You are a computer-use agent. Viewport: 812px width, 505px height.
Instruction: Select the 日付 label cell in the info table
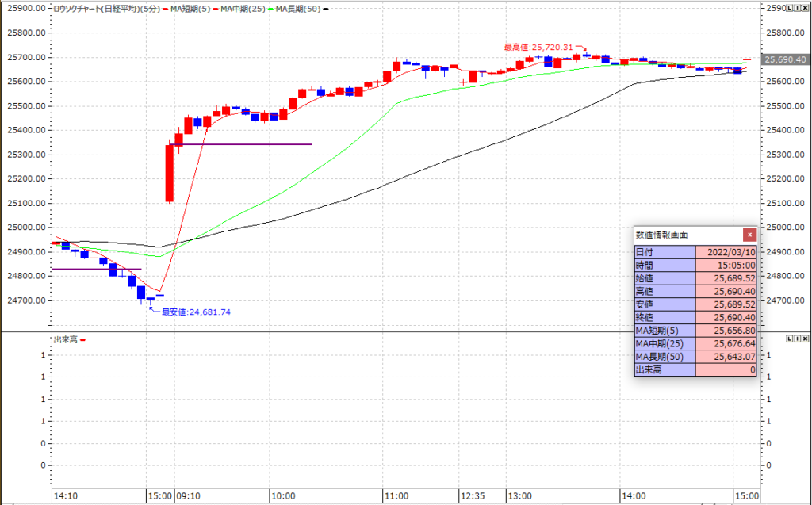pyautogui.click(x=665, y=252)
